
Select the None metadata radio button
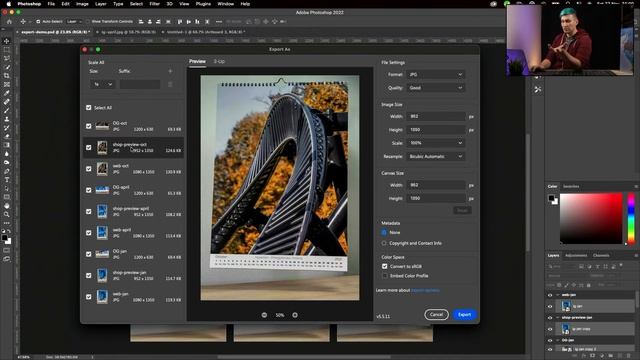384,232
